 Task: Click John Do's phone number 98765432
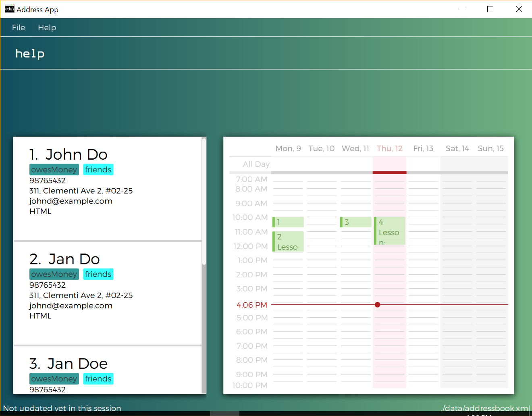point(48,181)
